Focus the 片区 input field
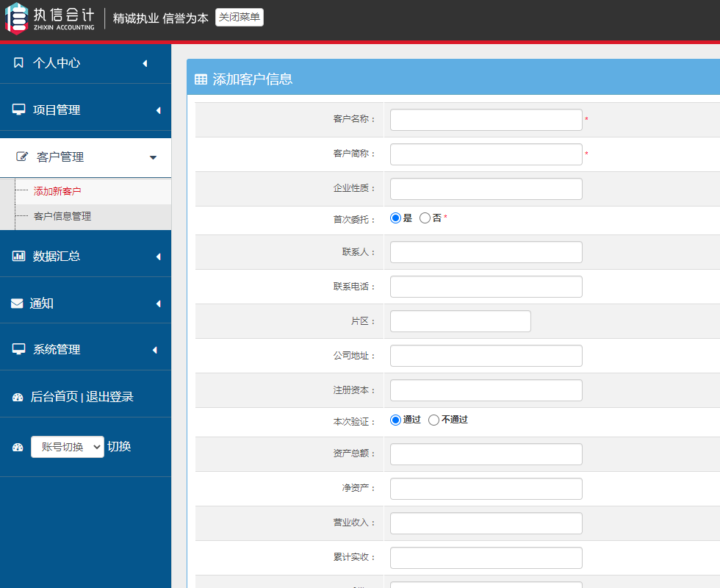Viewport: 720px width, 588px height. (461, 321)
